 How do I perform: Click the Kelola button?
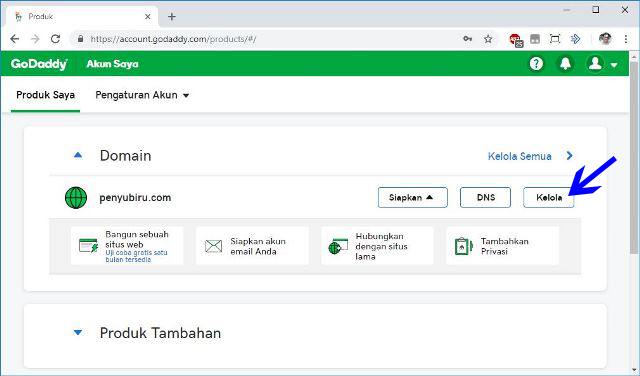[549, 198]
